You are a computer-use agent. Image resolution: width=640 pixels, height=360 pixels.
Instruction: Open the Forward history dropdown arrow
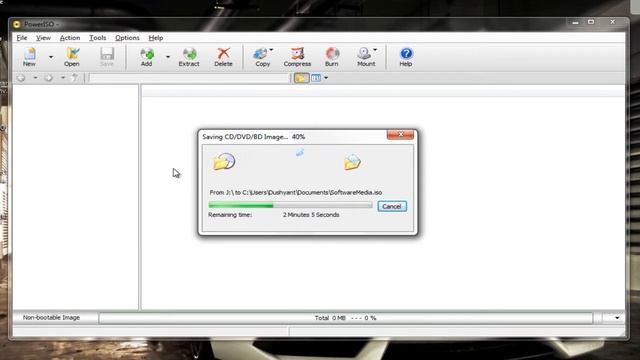(63, 78)
